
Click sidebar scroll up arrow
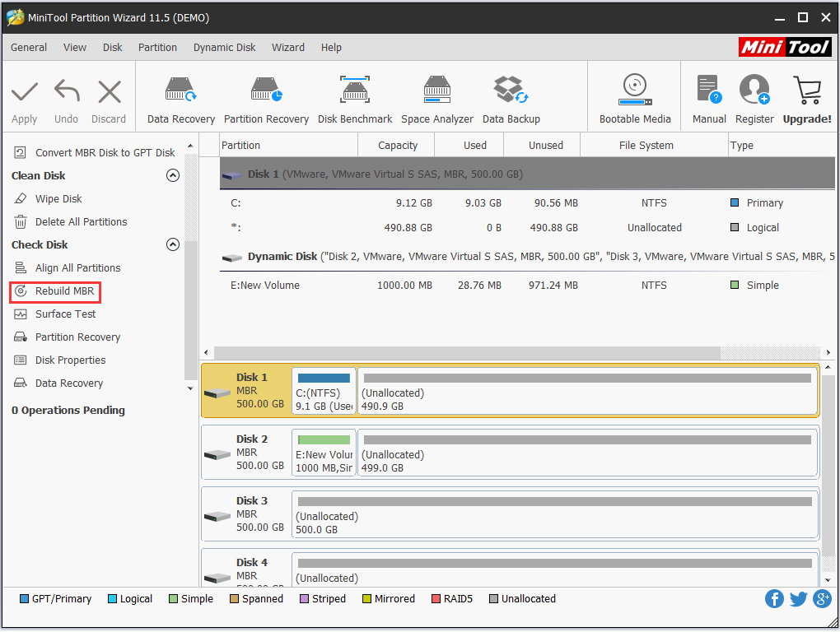pyautogui.click(x=190, y=146)
